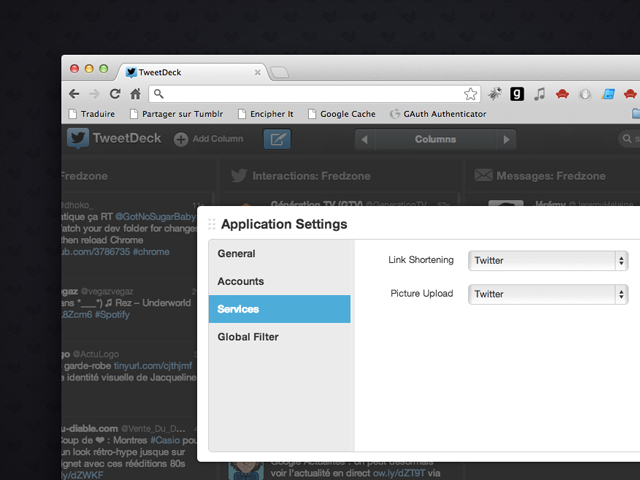Click the TweetDeck search magnifier
The width and height of the screenshot is (640, 480).
click(x=627, y=139)
